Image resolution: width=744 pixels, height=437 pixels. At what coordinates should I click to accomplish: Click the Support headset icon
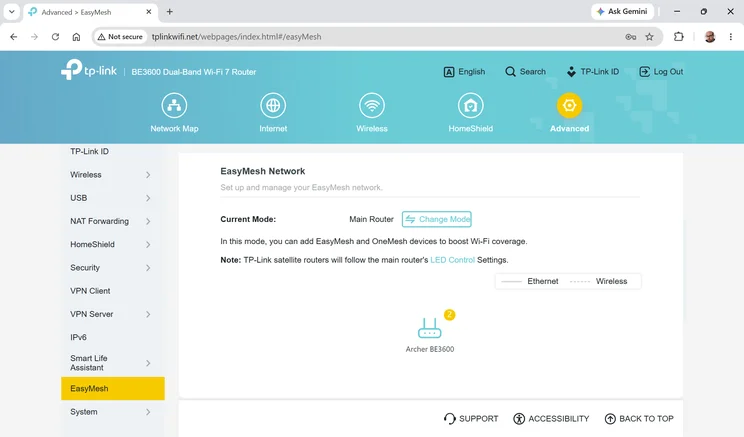449,418
